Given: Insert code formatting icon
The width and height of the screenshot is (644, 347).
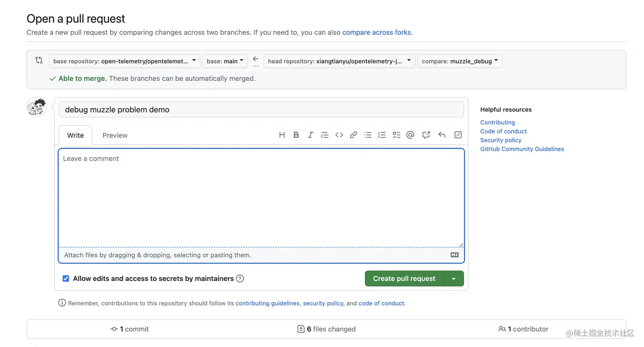Looking at the screenshot, I should coord(339,135).
